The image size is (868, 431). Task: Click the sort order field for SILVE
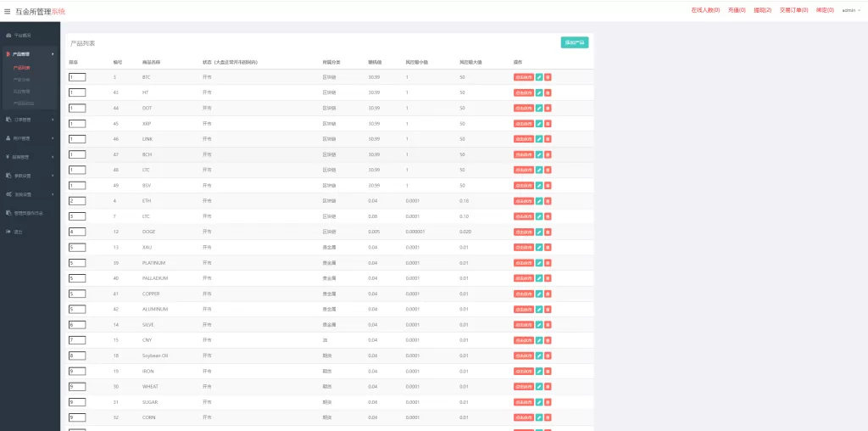(77, 325)
